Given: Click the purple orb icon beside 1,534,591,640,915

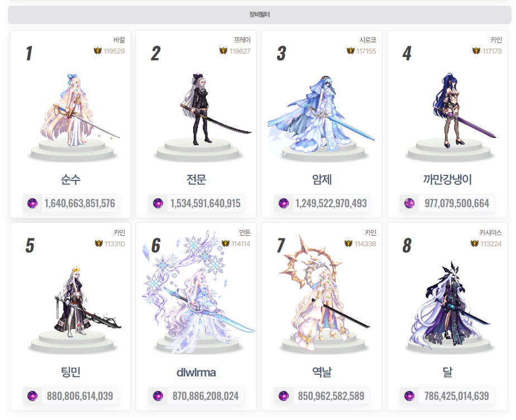Looking at the screenshot, I should (x=158, y=203).
